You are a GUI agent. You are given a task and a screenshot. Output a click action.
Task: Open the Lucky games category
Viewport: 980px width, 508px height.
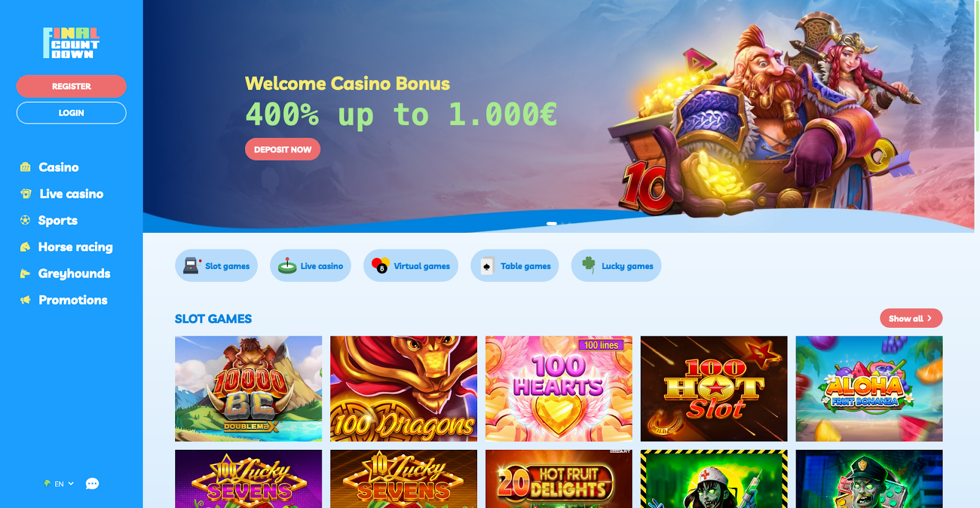click(x=616, y=265)
